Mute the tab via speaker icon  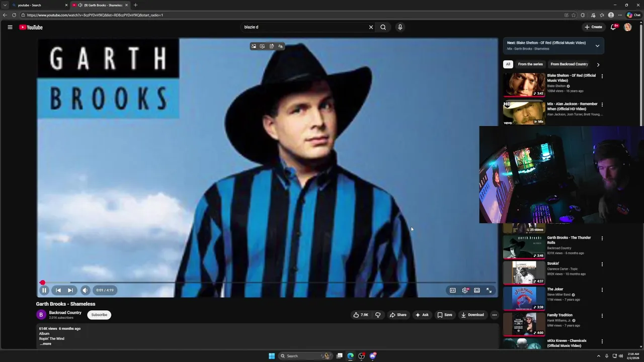pyautogui.click(x=80, y=5)
